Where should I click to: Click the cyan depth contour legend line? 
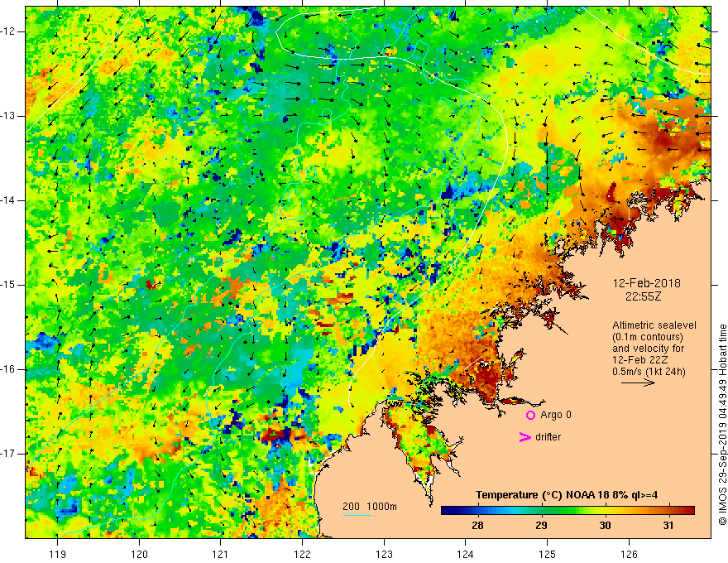click(x=356, y=515)
